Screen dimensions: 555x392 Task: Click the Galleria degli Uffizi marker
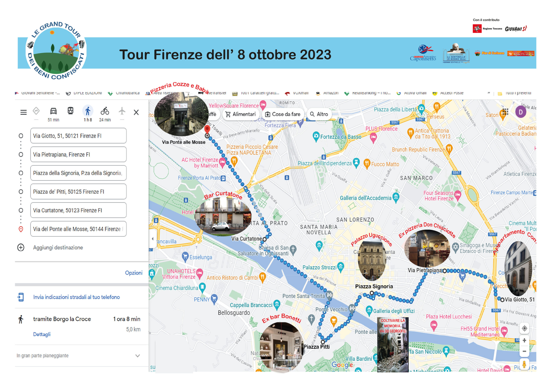point(369,311)
